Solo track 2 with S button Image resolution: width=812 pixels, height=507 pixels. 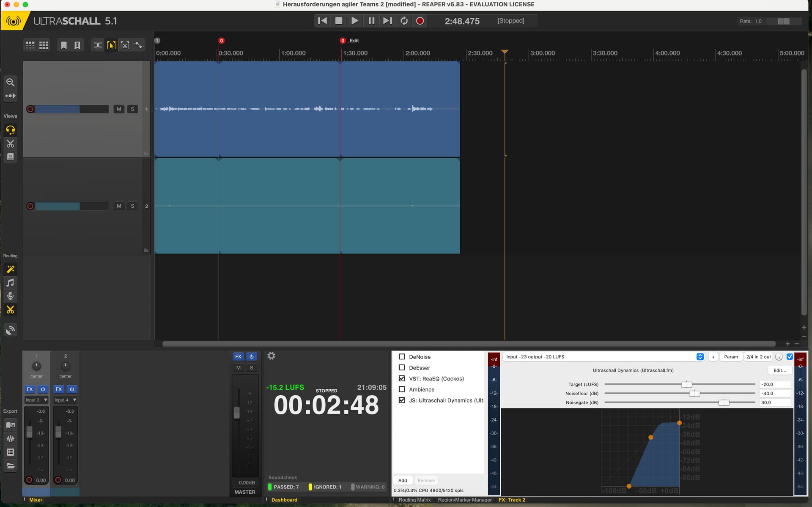[132, 206]
